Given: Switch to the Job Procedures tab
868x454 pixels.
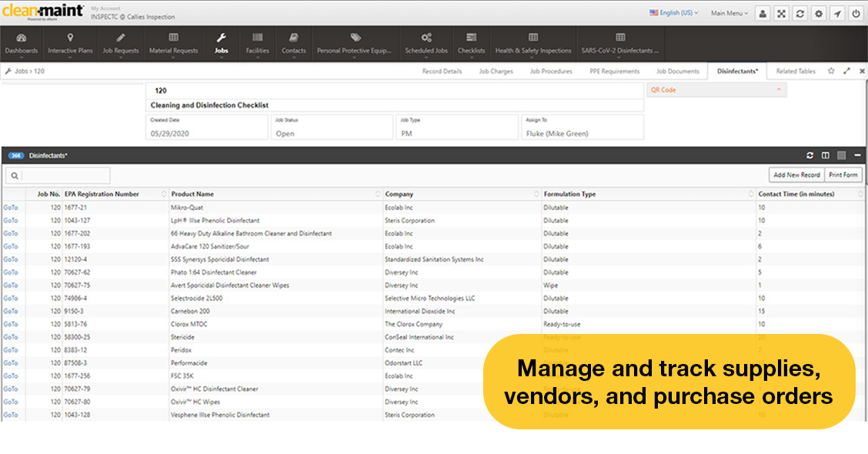Looking at the screenshot, I should click(551, 71).
